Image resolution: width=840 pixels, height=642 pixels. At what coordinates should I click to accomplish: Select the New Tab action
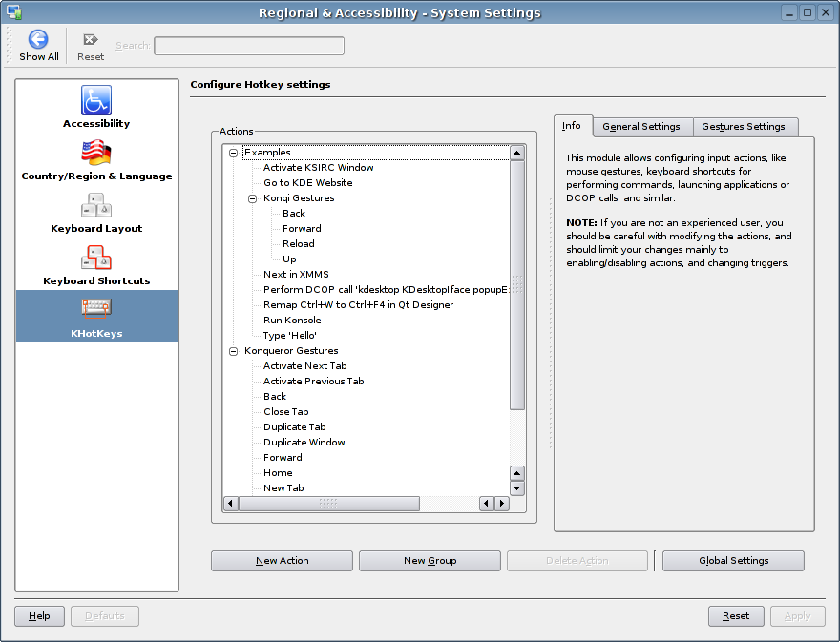click(283, 487)
